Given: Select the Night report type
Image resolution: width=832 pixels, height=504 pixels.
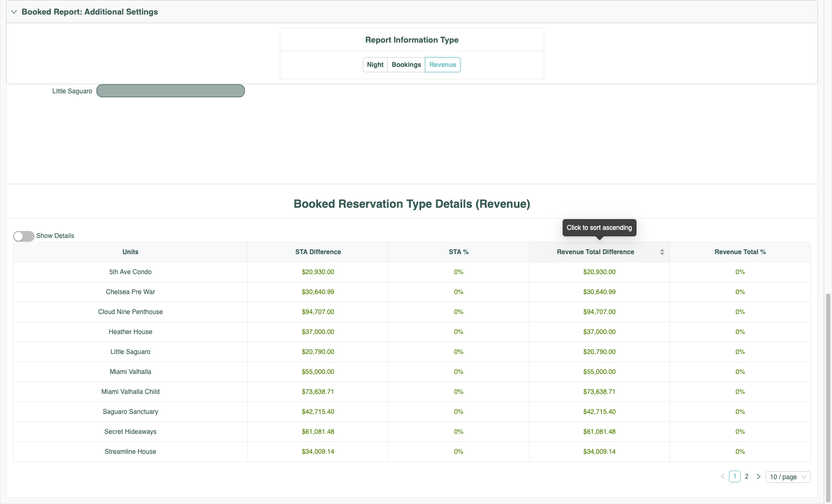Looking at the screenshot, I should [x=375, y=65].
